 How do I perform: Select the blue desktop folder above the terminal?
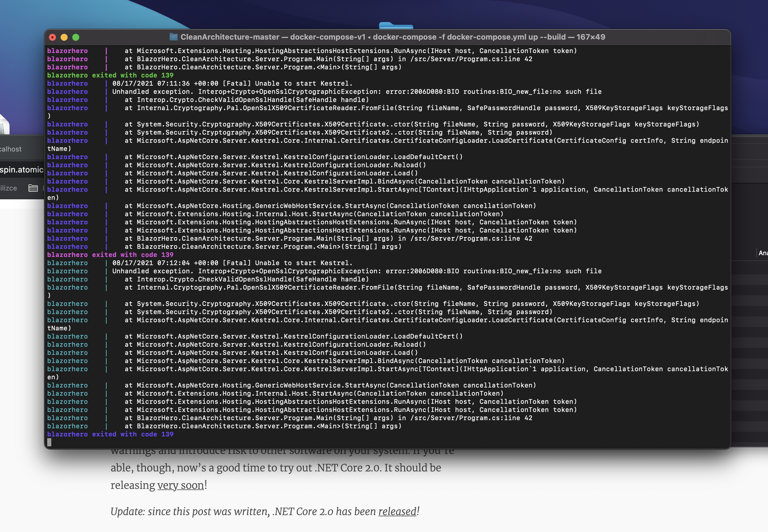pyautogui.click(x=396, y=25)
